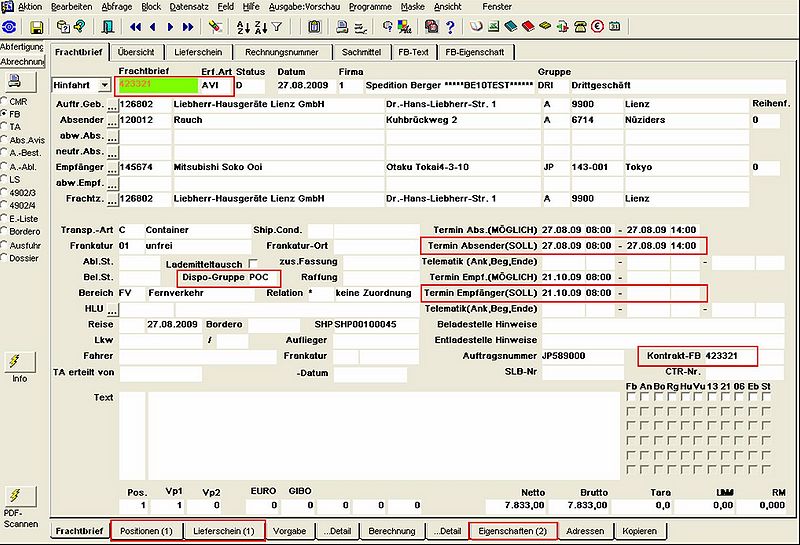Click the blue eye icon in toolbar
800x545 pixels.
[x=10, y=27]
